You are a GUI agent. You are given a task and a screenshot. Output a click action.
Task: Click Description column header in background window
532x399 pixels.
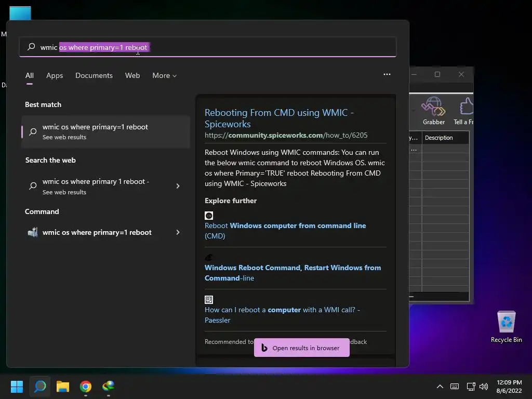[445, 138]
